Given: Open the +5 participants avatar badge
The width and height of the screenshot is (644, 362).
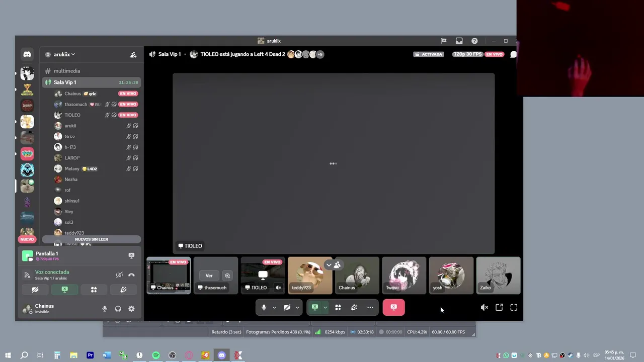Looking at the screenshot, I should [x=319, y=54].
